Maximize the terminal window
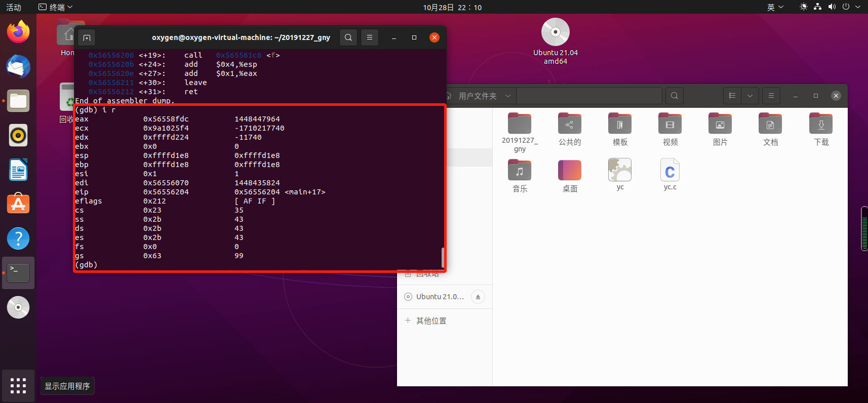This screenshot has height=403, width=868. [414, 37]
